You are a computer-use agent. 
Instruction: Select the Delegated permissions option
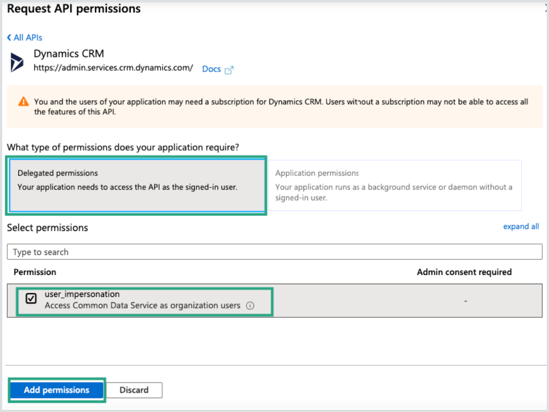pyautogui.click(x=137, y=186)
